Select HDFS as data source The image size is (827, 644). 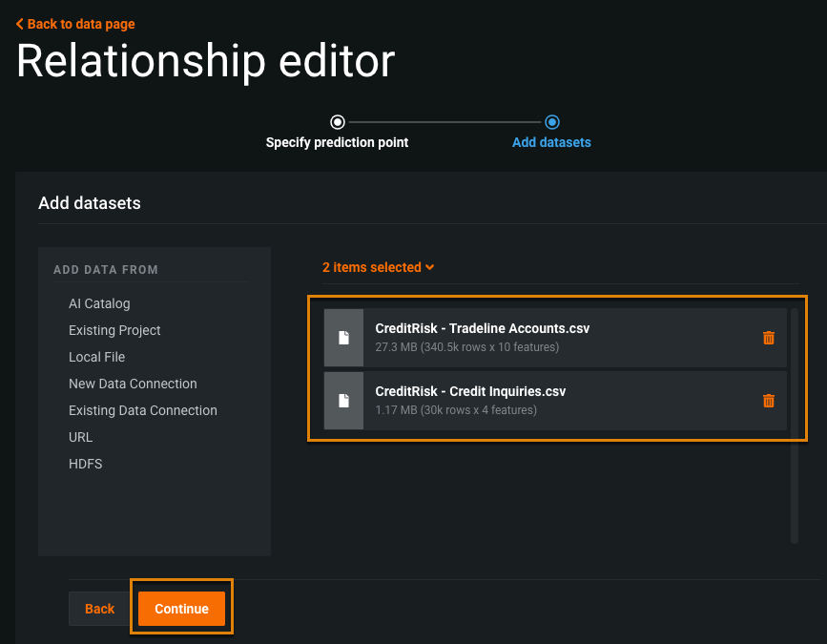[85, 464]
